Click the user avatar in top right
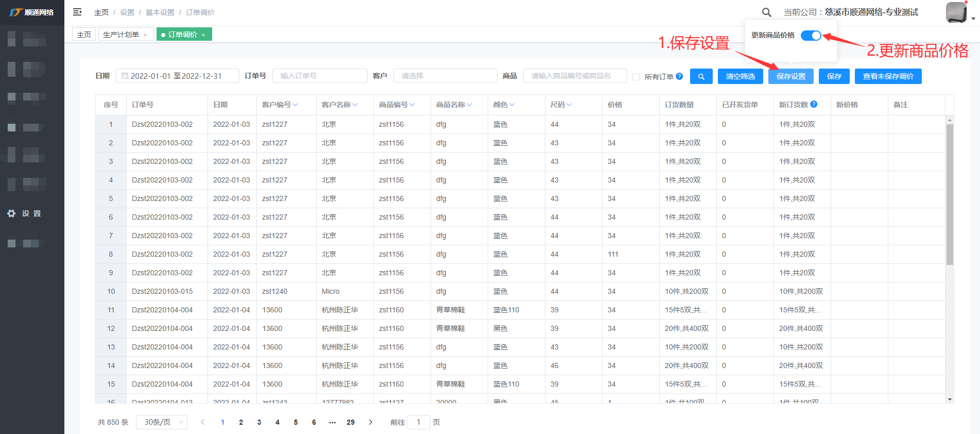 tap(956, 12)
